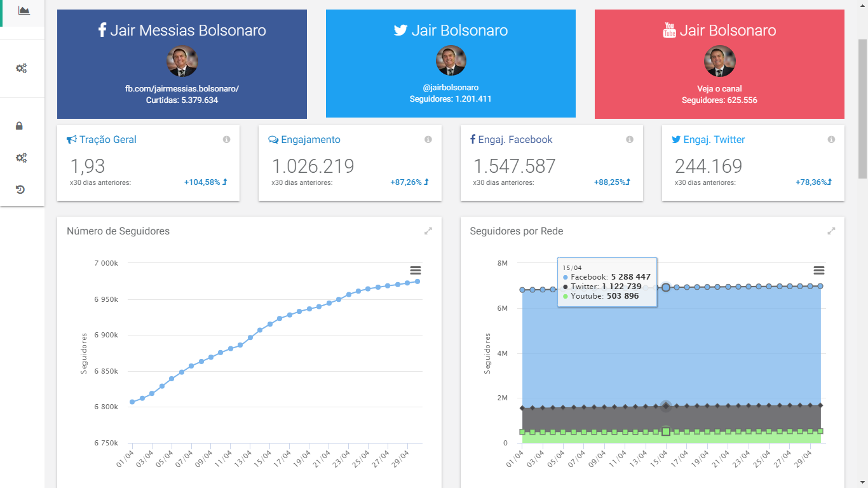Viewport: 868px width, 488px height.
Task: Open the area chart icon in sidebar
Action: tap(24, 11)
